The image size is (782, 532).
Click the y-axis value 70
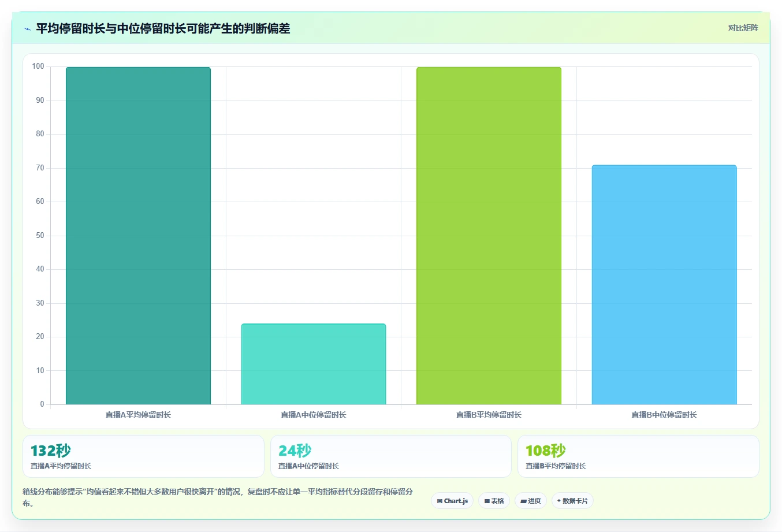[40, 168]
